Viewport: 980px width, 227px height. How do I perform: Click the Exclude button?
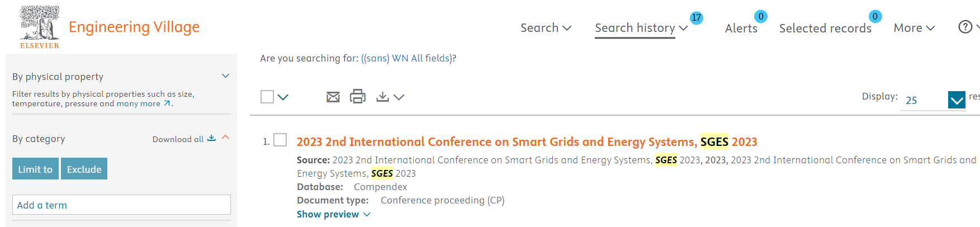click(84, 169)
